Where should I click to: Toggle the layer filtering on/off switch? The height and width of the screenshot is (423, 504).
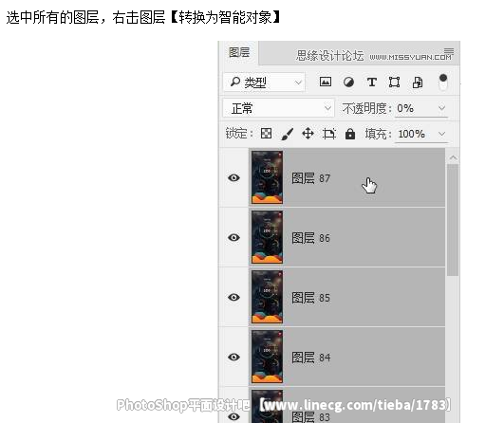pyautogui.click(x=443, y=82)
